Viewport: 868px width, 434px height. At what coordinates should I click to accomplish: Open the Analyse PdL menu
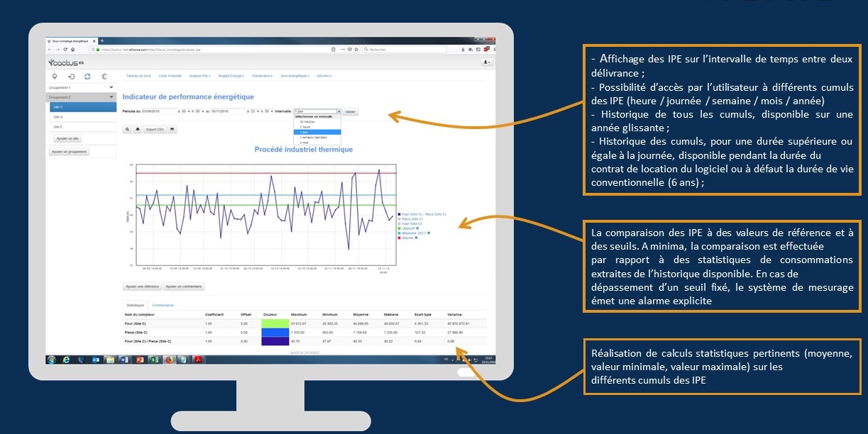tap(199, 76)
